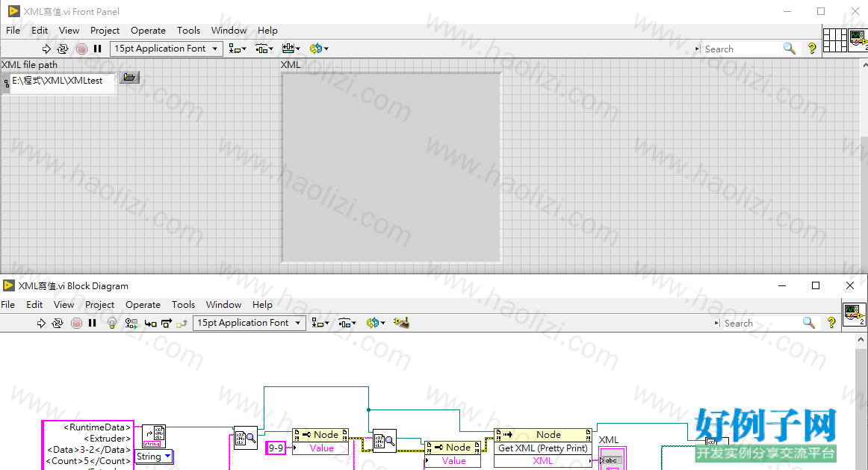Open Operate menu in Front Panel
Viewport: 868px width, 470px height.
coord(148,31)
